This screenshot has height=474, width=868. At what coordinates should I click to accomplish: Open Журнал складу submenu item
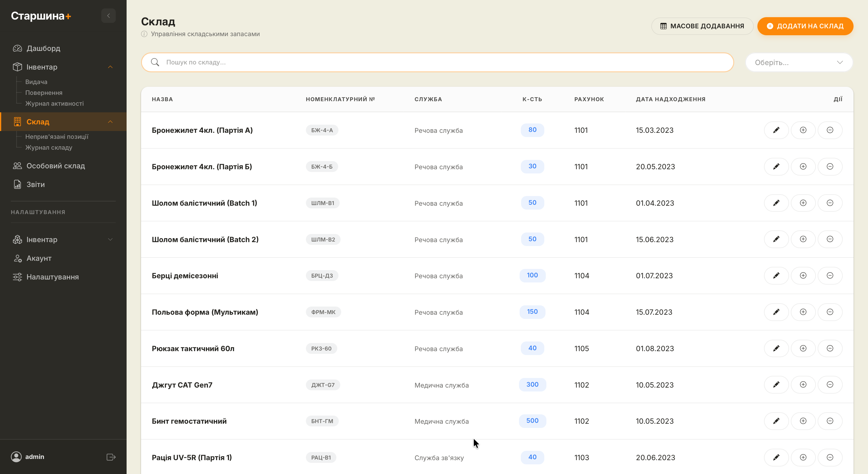click(49, 148)
